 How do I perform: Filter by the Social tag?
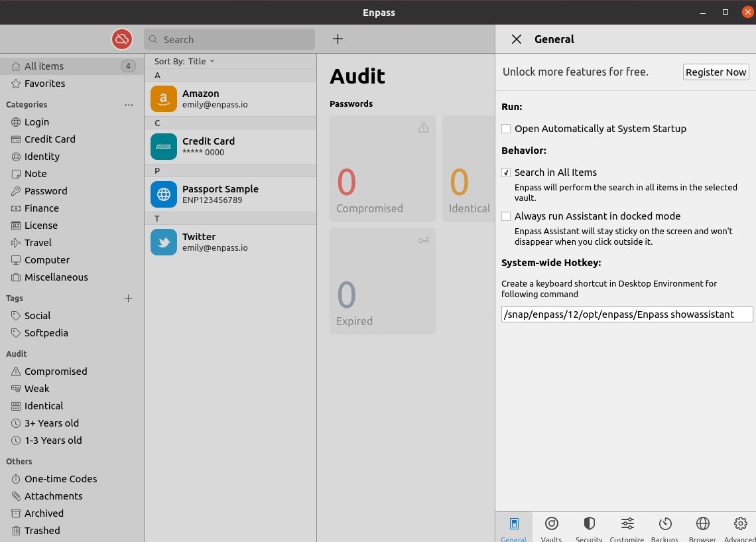pos(72,316)
